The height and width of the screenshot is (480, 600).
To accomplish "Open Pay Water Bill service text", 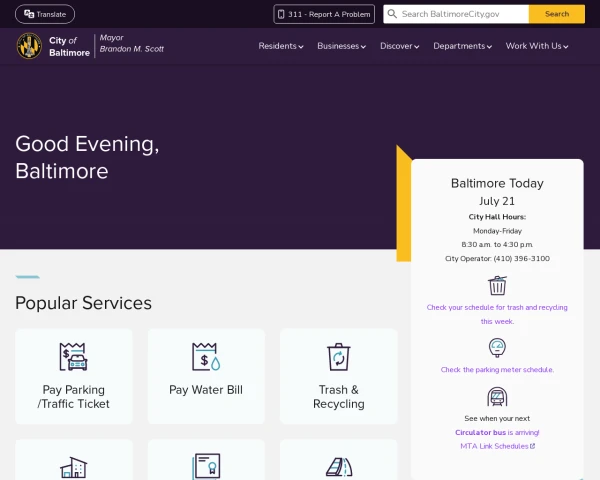I will tap(206, 390).
